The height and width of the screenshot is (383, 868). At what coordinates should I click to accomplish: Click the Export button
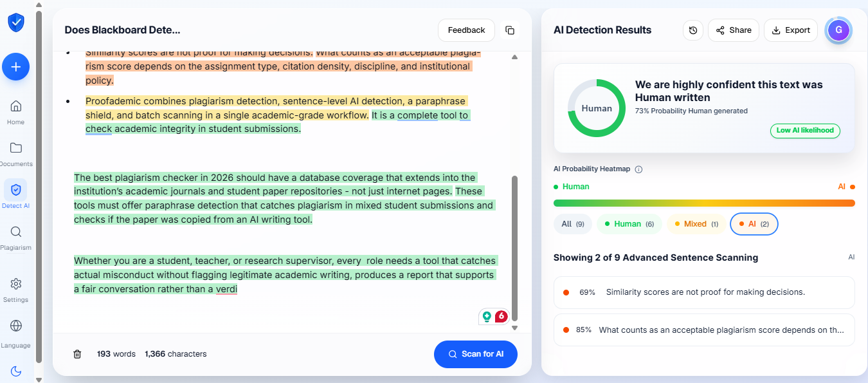point(791,30)
